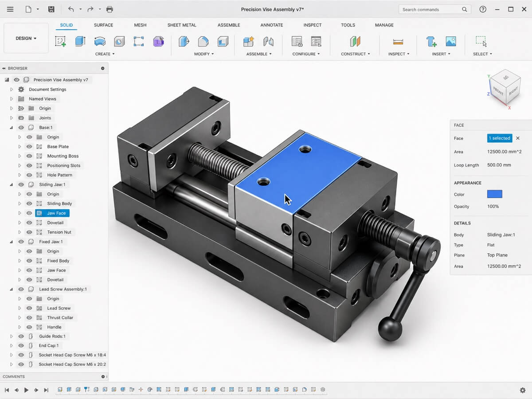Image resolution: width=532 pixels, height=399 pixels.
Task: Open the ANNOTATE tab
Action: 272,25
